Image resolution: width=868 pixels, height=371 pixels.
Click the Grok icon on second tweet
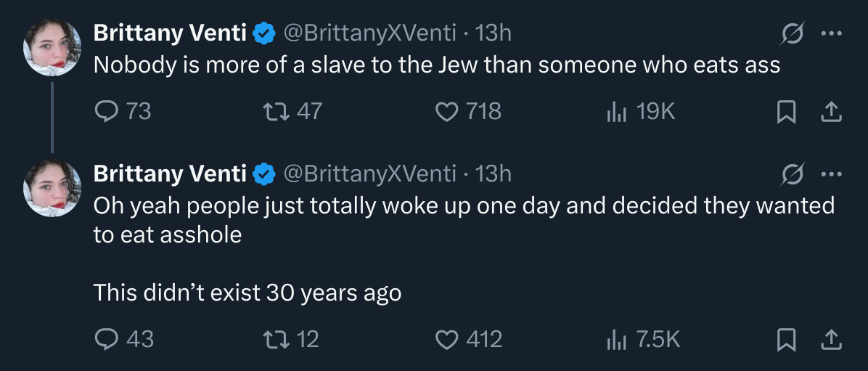pos(793,174)
